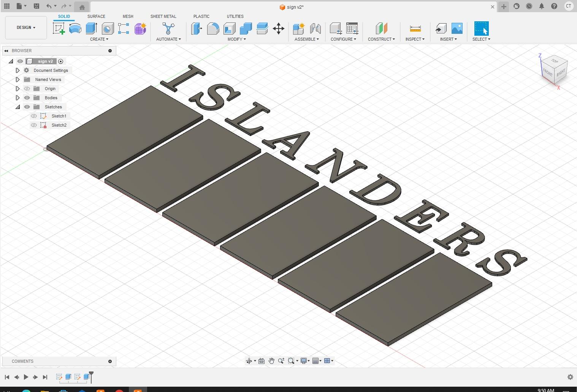Open the DESIGN workspace dropdown
577x392 pixels.
[x=26, y=27]
